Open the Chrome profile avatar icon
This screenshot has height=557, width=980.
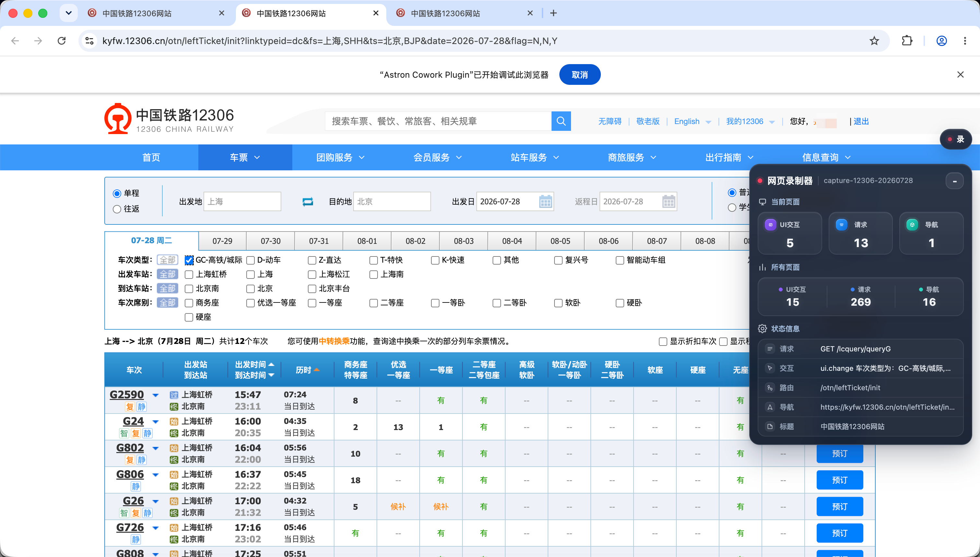click(x=941, y=40)
